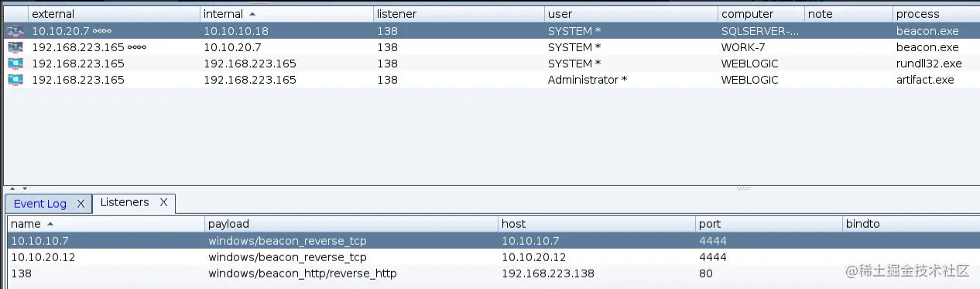The image size is (980, 289).
Task: Sort listeners by host column header
Action: (x=596, y=224)
